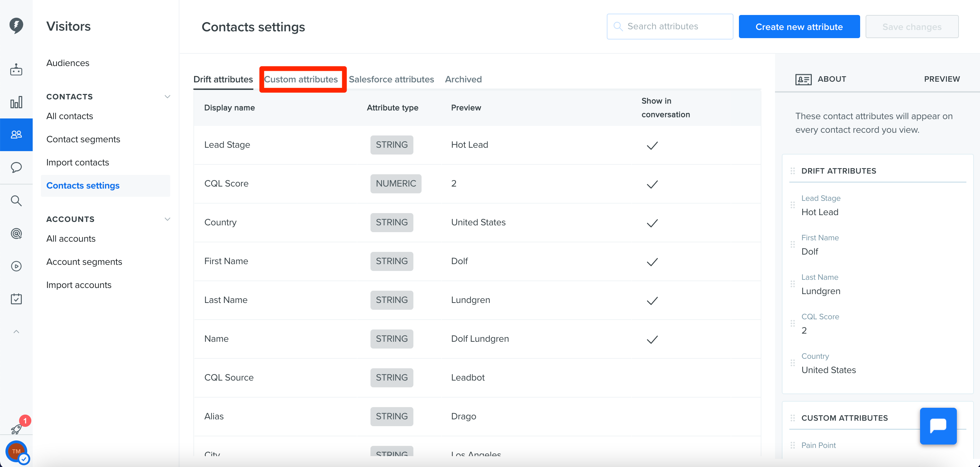Toggle Show in conversation for Last Name

pyautogui.click(x=652, y=301)
